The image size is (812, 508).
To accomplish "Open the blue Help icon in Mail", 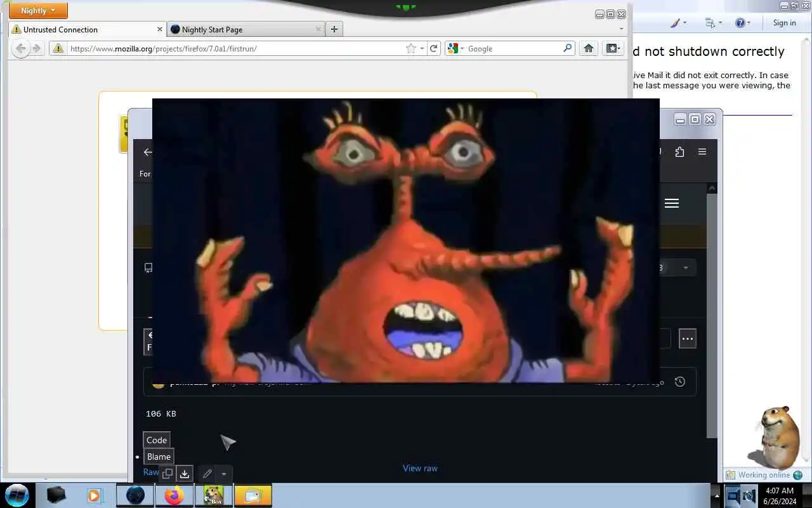I will [x=742, y=23].
